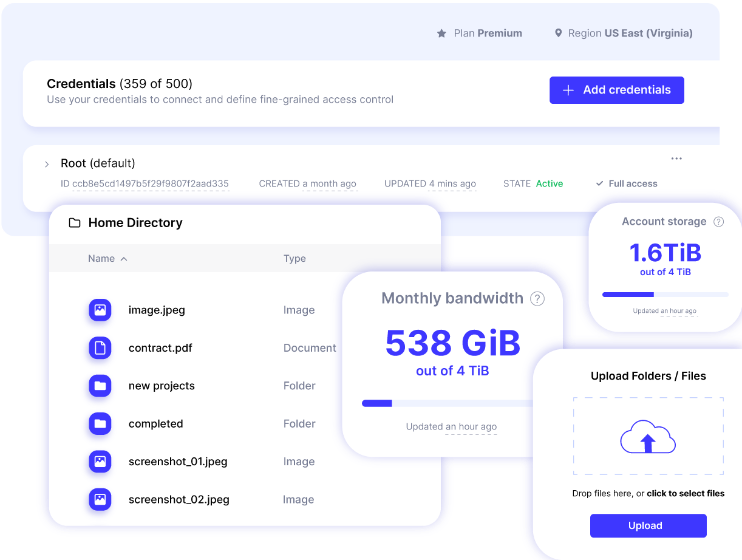Select the credential ID ccb8e5cd text
Viewport: 742px width, 560px height.
point(145,184)
